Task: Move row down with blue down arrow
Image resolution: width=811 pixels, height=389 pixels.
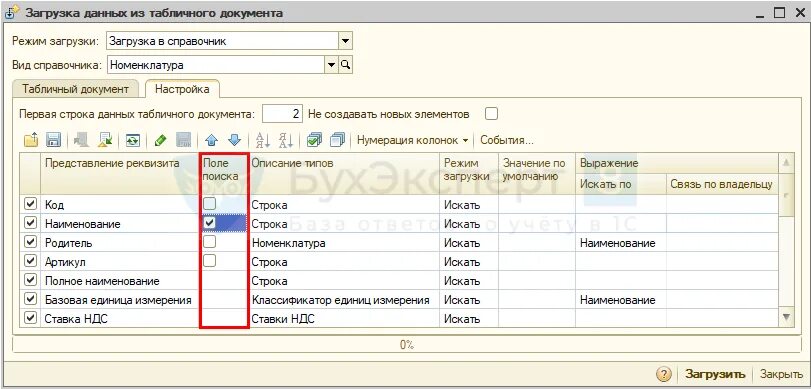Action: [235, 140]
